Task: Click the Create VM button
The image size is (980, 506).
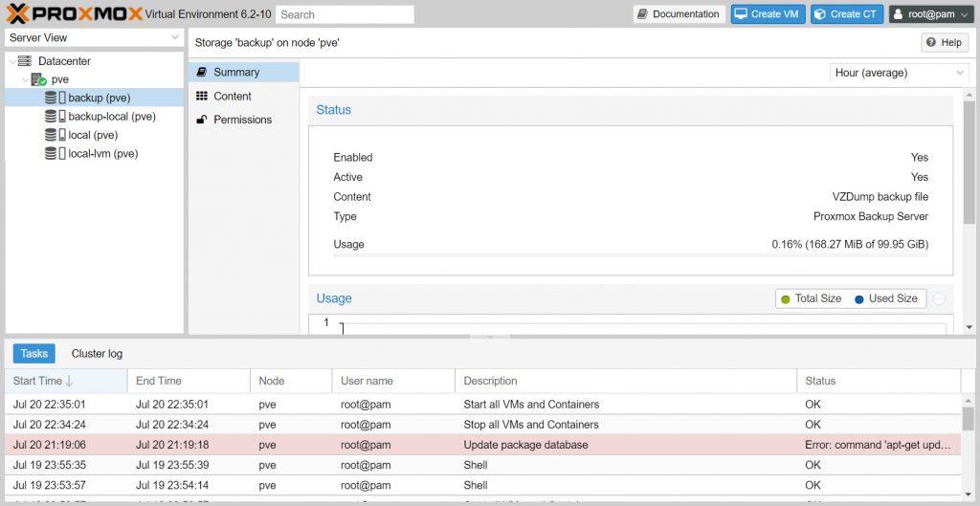Action: click(x=768, y=14)
